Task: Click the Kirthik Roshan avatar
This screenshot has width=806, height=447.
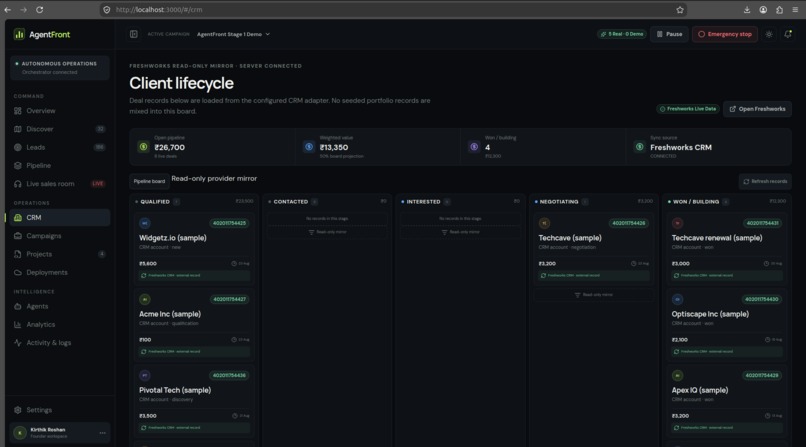Action: pyautogui.click(x=20, y=433)
